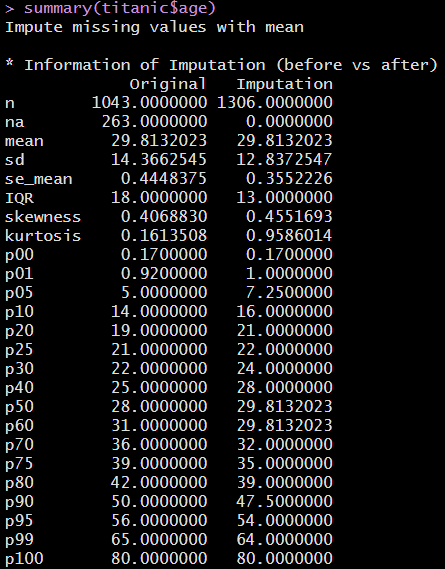
Task: Click the skewness value 0.4068830
Action: [x=164, y=216]
